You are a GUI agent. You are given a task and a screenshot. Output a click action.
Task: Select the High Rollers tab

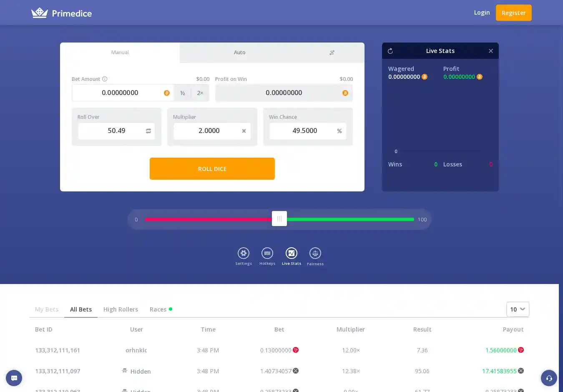pyautogui.click(x=121, y=309)
